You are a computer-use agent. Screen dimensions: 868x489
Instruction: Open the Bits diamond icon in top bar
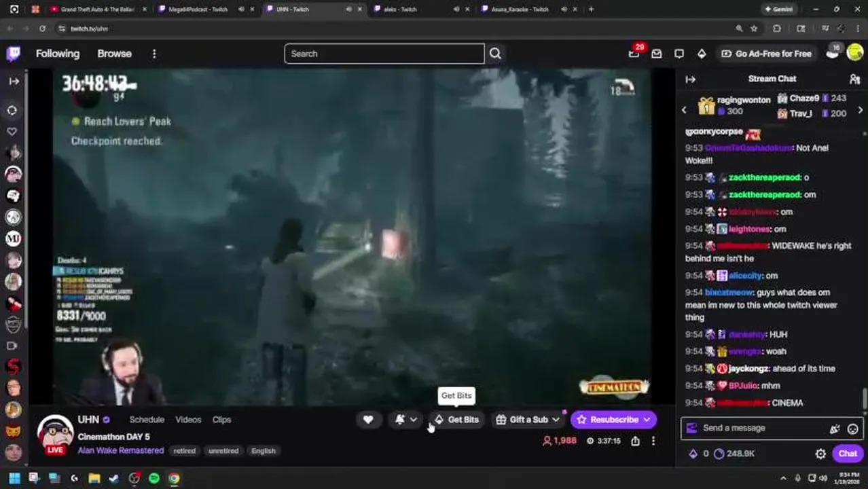point(702,54)
